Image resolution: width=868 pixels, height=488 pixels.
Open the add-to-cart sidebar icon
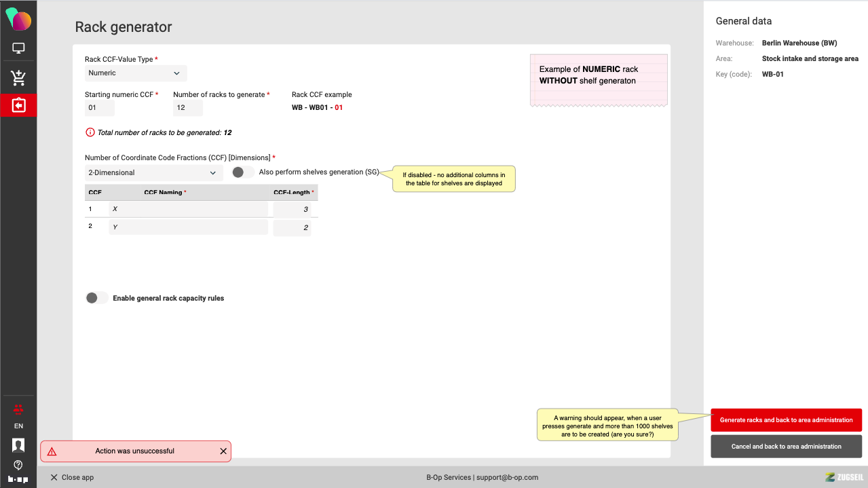click(x=18, y=78)
